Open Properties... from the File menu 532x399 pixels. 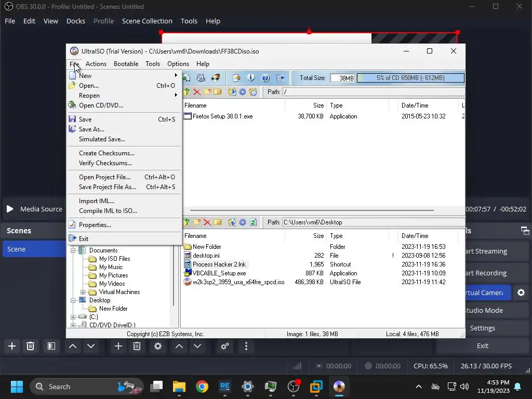point(124,224)
